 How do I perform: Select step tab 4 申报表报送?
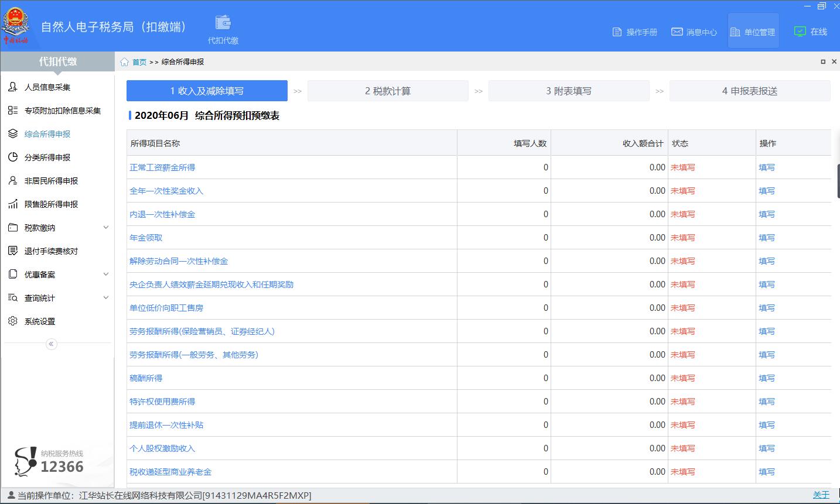[750, 91]
